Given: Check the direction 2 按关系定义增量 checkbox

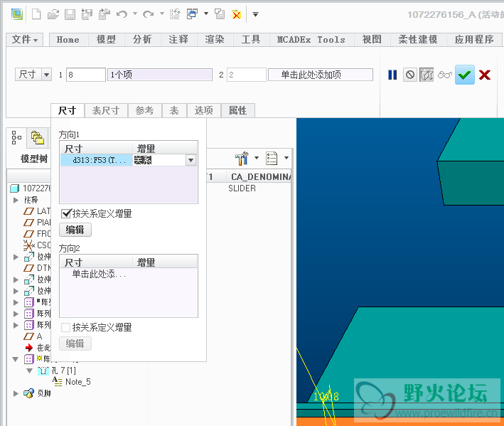Looking at the screenshot, I should pos(66,327).
